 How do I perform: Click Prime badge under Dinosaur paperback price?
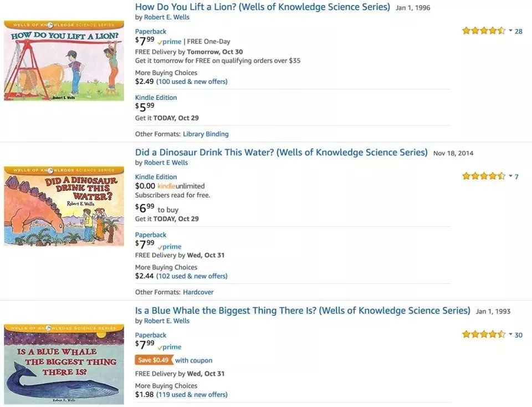170,247
